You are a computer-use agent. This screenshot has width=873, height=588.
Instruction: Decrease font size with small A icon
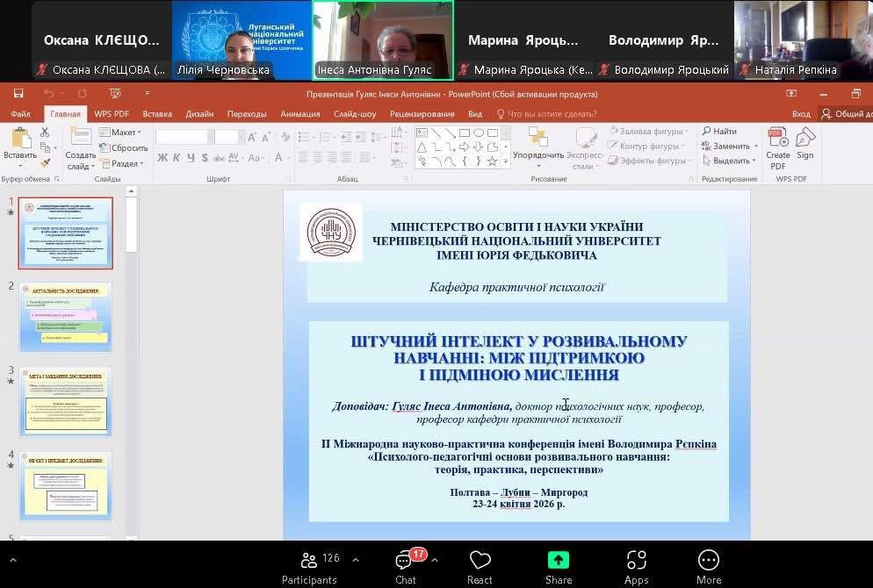[265, 137]
